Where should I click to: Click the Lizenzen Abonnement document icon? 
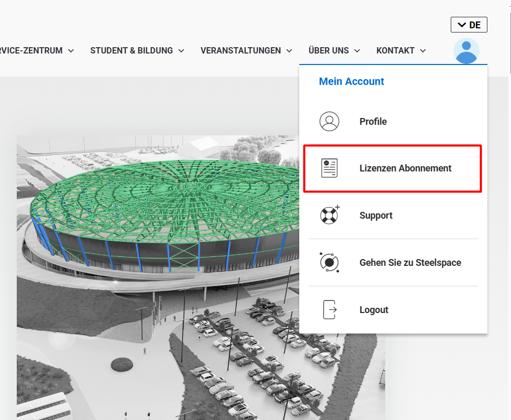[x=329, y=168]
